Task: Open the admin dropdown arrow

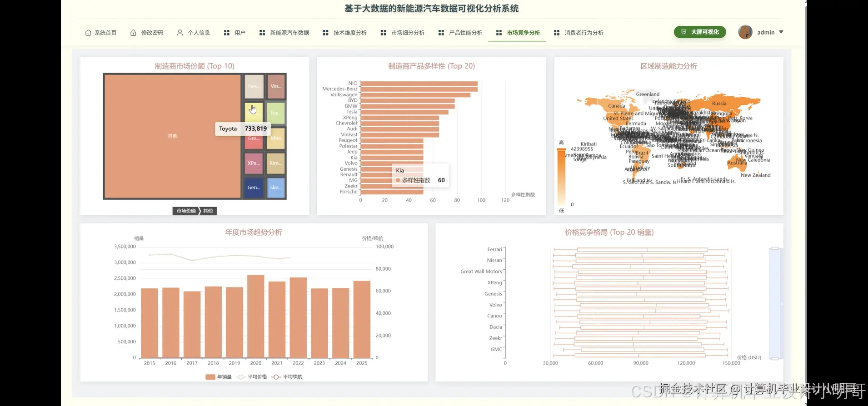Action: [x=781, y=32]
